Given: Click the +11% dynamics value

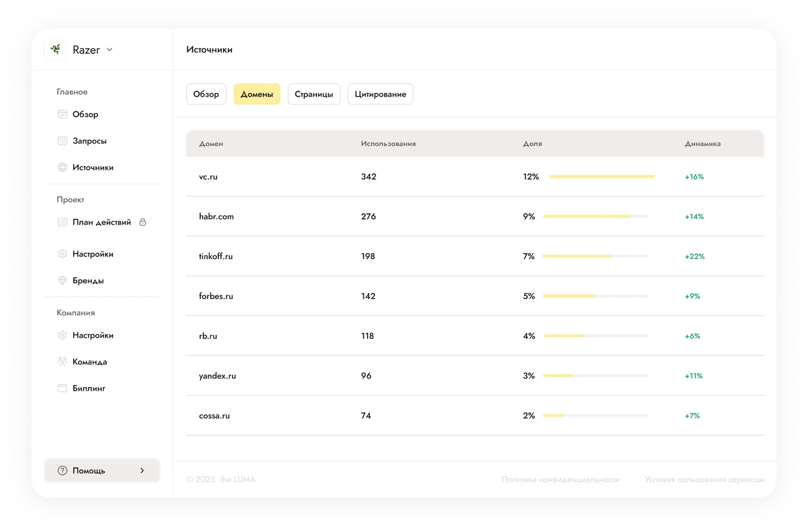Looking at the screenshot, I should [x=694, y=376].
